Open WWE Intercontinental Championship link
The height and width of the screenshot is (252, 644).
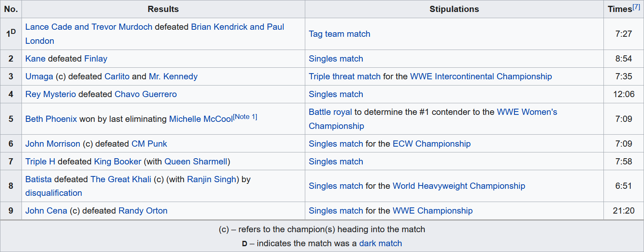point(481,76)
